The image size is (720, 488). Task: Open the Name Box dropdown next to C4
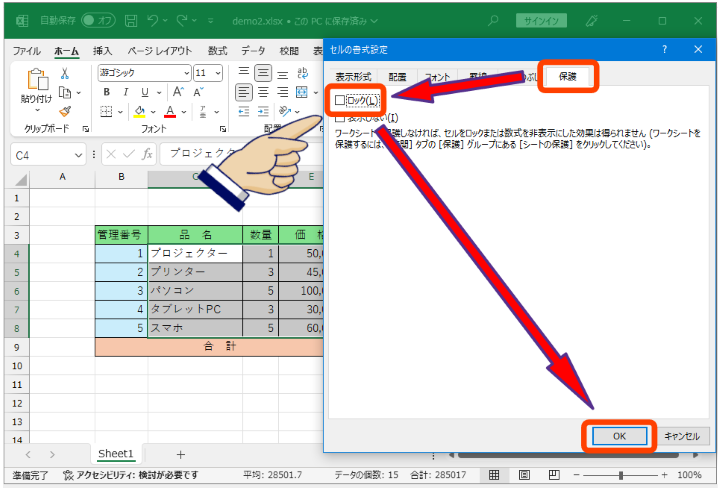pos(86,155)
